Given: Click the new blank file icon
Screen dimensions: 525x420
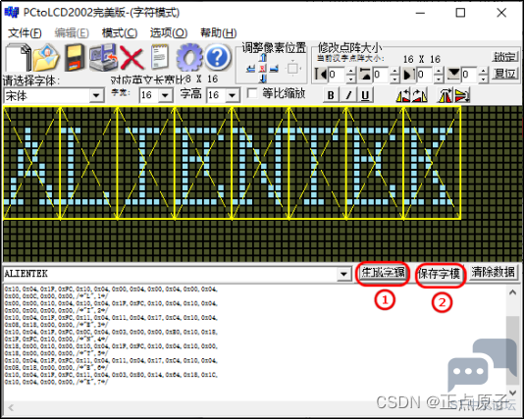Looking at the screenshot, I should coord(19,58).
